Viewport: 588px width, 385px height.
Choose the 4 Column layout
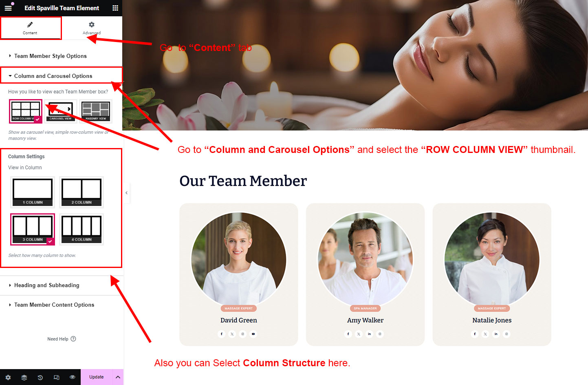(x=81, y=229)
